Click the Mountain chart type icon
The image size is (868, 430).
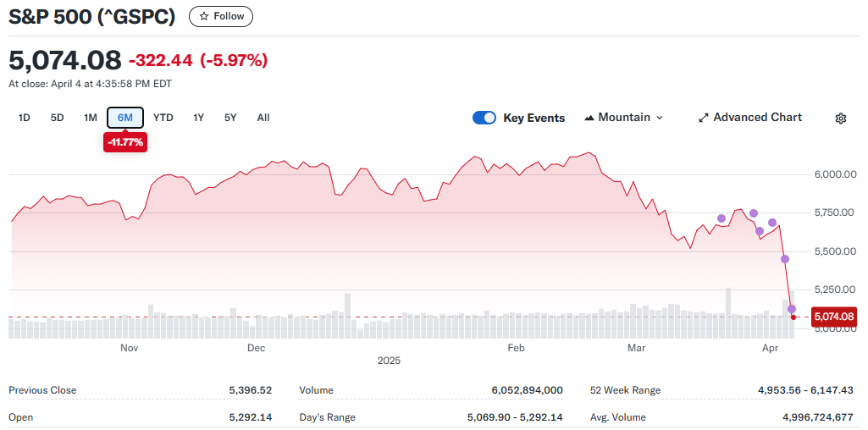589,118
